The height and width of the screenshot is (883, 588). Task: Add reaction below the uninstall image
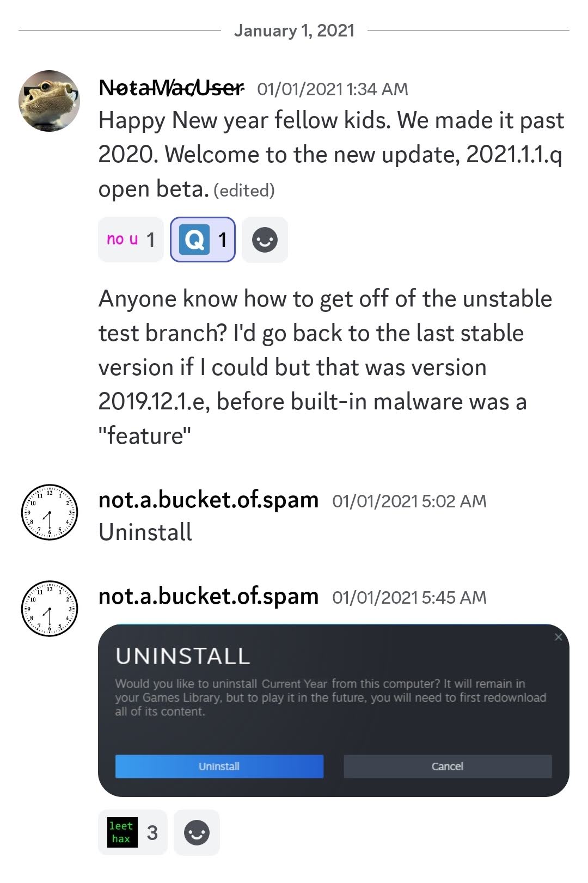point(197,832)
